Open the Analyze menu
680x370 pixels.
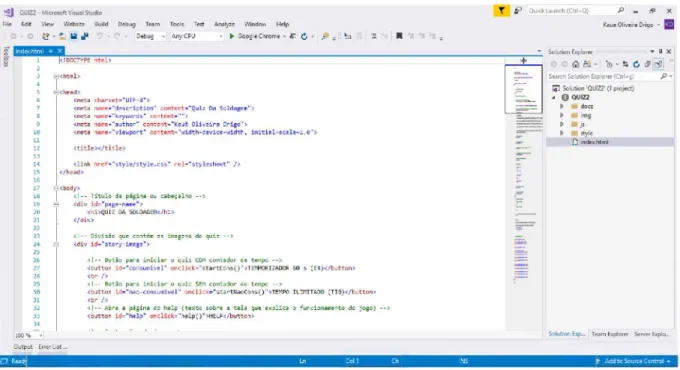click(x=224, y=24)
